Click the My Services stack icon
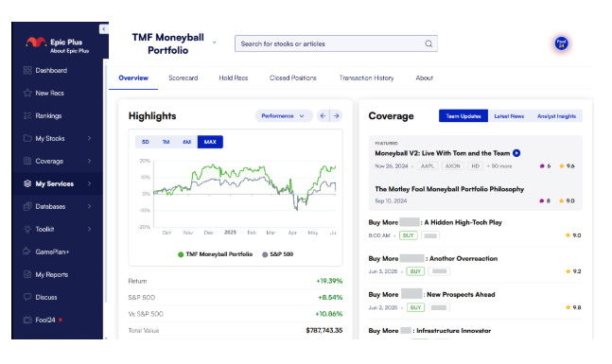Viewport: 612px width, 364px height. [x=27, y=183]
